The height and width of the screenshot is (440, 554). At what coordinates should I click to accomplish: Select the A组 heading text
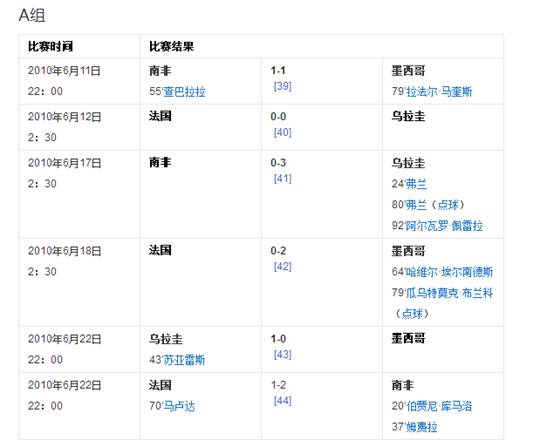click(32, 16)
